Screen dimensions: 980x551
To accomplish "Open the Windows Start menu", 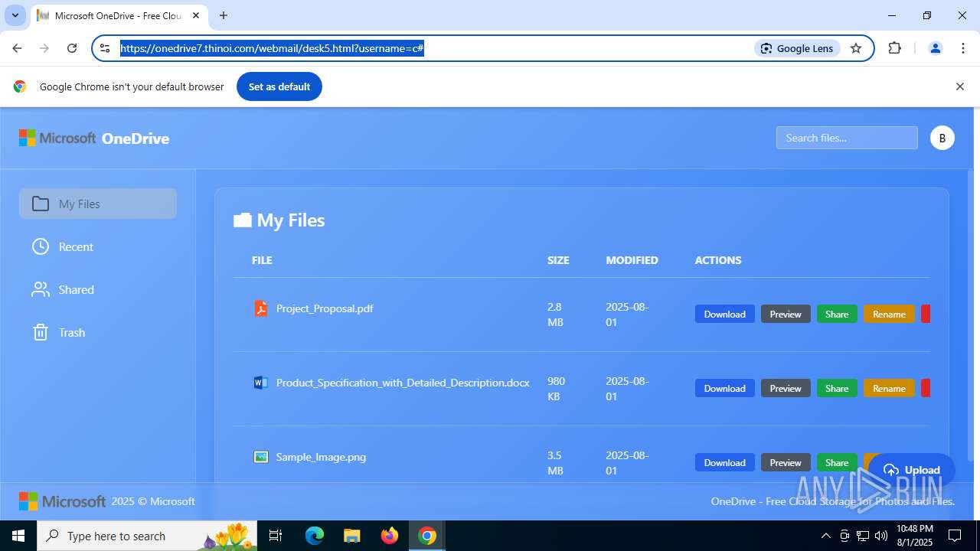I will (x=18, y=536).
